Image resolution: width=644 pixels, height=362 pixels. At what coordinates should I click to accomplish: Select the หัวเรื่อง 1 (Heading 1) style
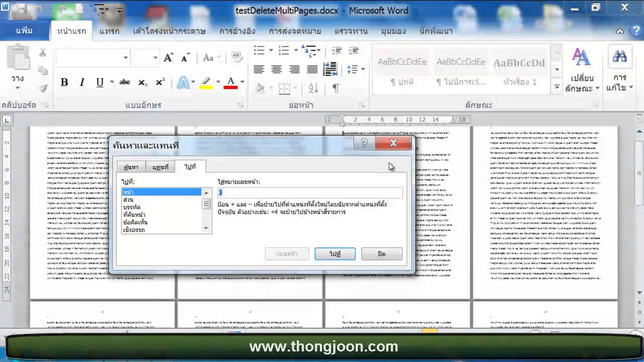[x=519, y=70]
